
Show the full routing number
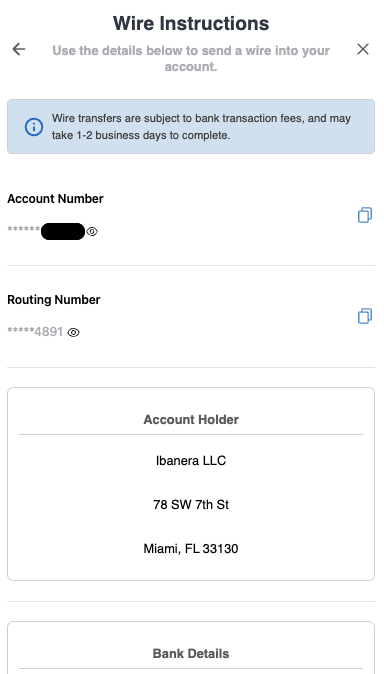click(74, 333)
